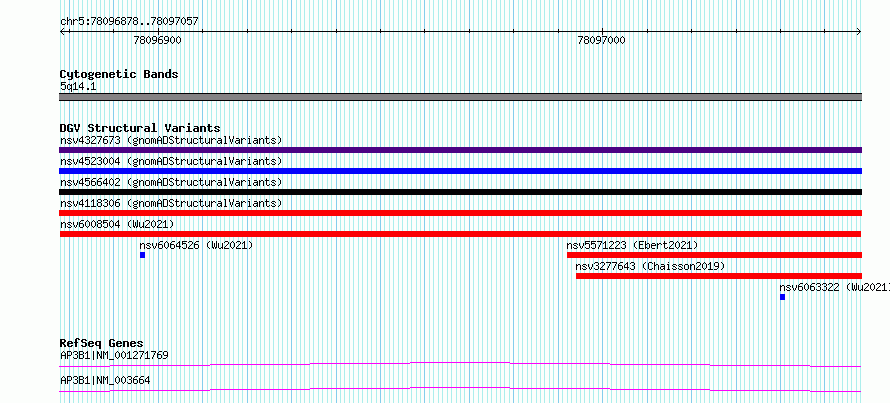
Task: Click the 78097000 ruler position label
Action: tap(602, 40)
